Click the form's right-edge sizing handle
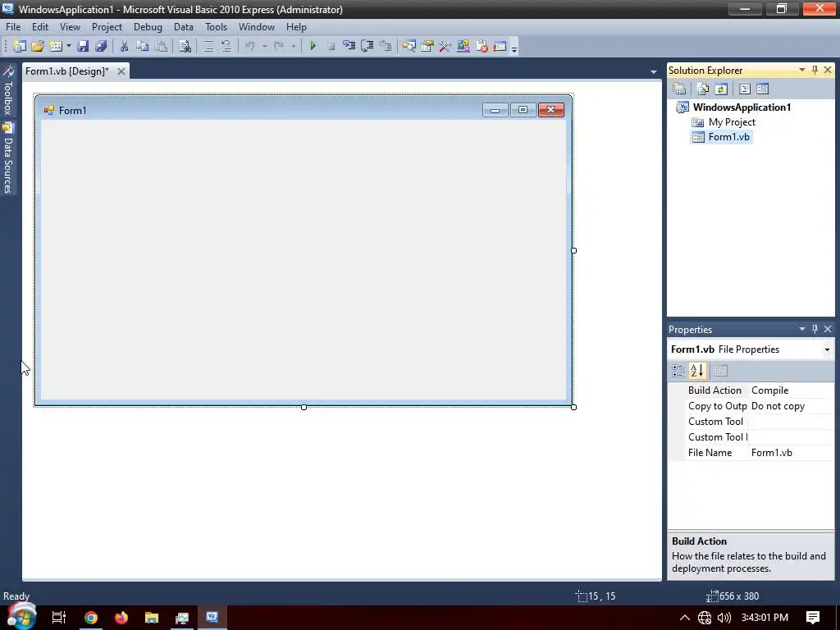 click(x=573, y=251)
